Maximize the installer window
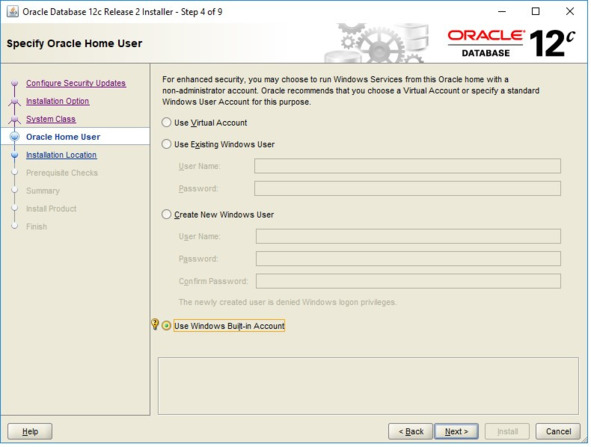Image resolution: width=591 pixels, height=447 pixels. tap(536, 12)
